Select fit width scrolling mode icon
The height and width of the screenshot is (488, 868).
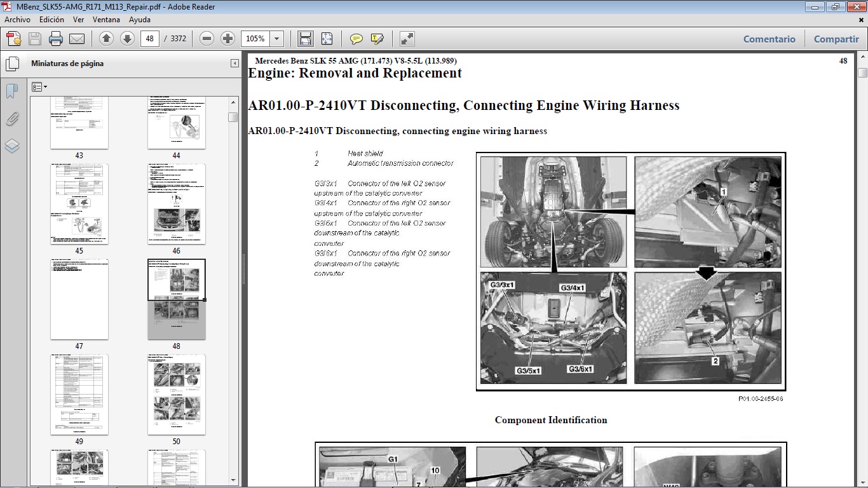tap(306, 39)
